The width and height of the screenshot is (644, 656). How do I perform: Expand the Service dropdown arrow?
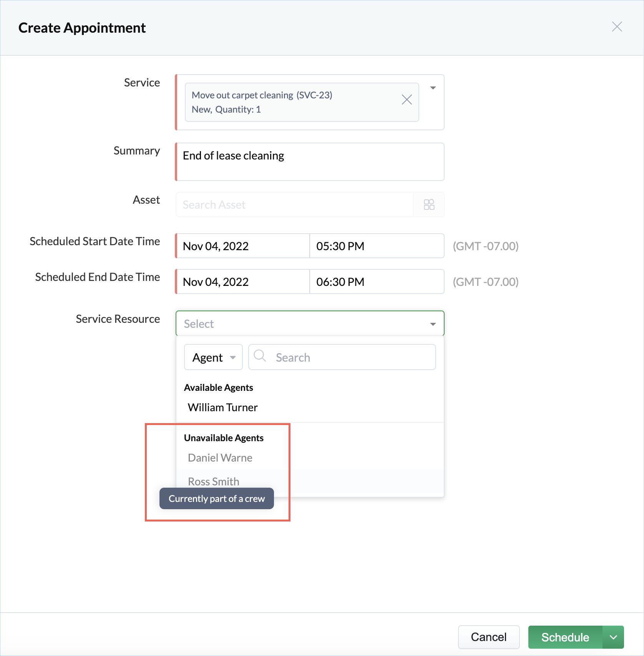pos(433,88)
